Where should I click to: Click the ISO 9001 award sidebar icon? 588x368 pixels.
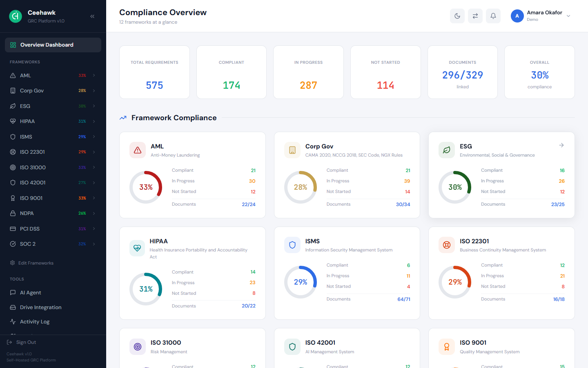tap(13, 198)
